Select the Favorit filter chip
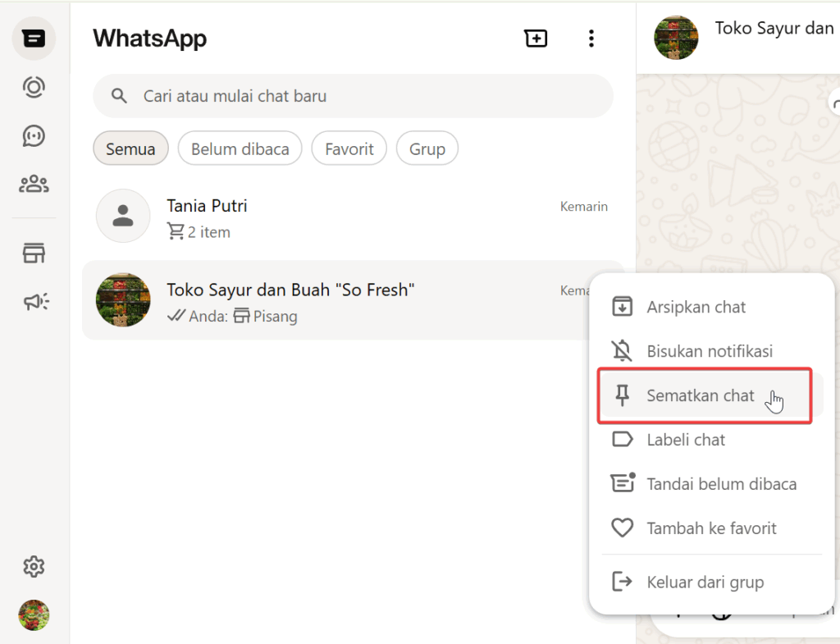The height and width of the screenshot is (644, 840). click(349, 148)
